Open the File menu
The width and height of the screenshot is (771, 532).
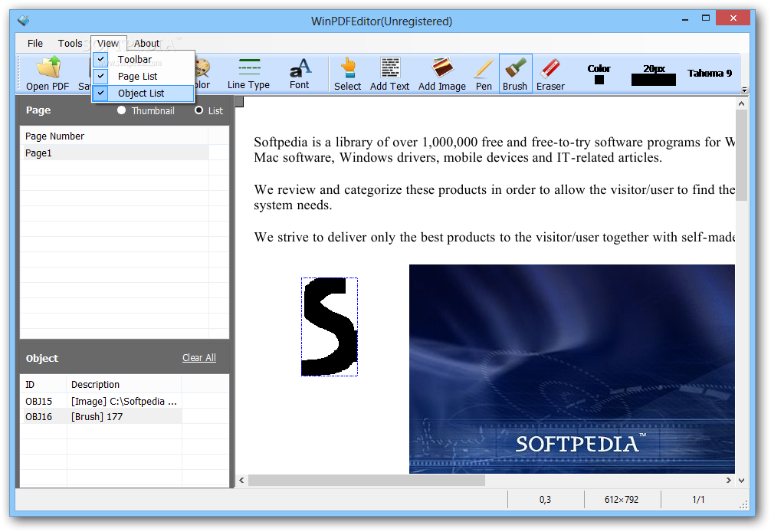click(35, 43)
